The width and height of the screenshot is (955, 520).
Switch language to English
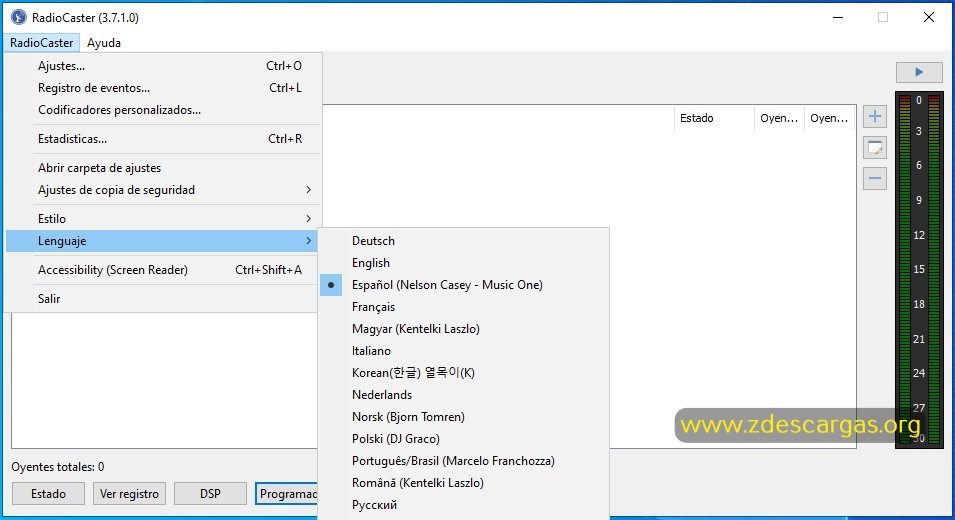point(463,262)
